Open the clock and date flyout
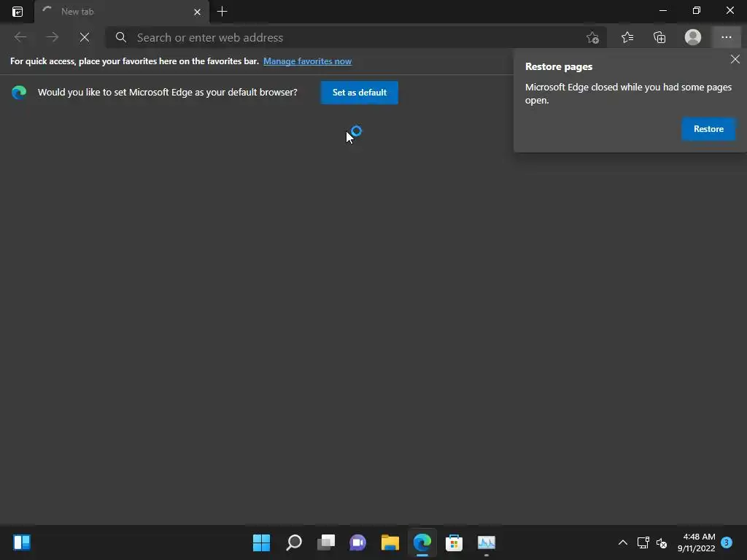This screenshot has height=560, width=747. pyautogui.click(x=696, y=542)
